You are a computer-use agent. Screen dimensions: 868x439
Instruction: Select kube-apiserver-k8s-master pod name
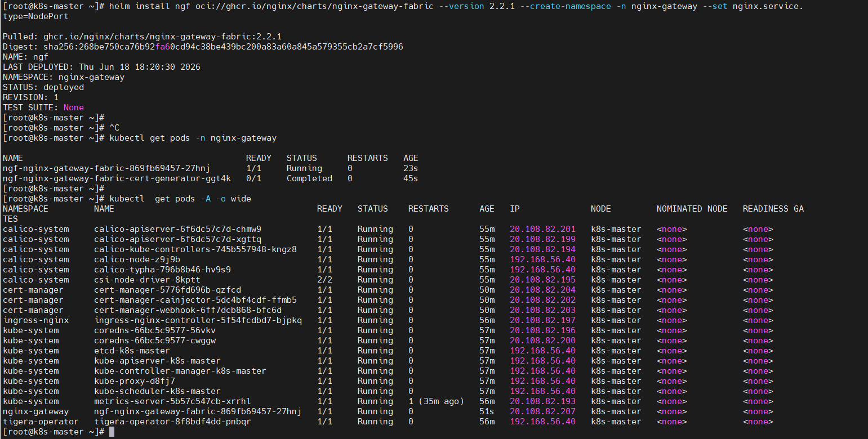click(x=157, y=361)
